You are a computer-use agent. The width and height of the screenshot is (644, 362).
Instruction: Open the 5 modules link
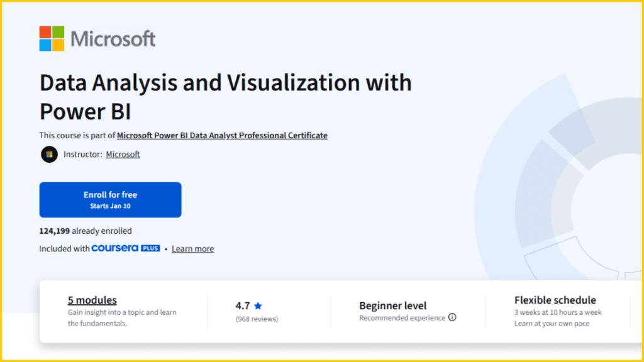[92, 300]
